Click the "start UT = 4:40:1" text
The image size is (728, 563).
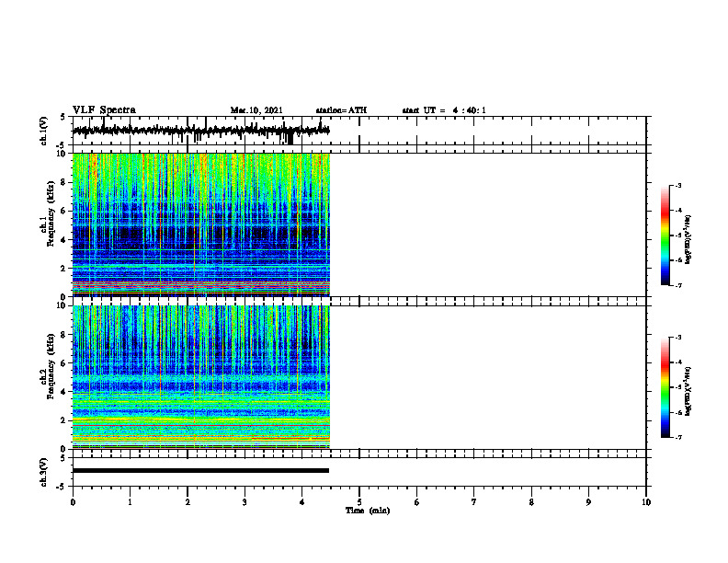pyautogui.click(x=444, y=110)
